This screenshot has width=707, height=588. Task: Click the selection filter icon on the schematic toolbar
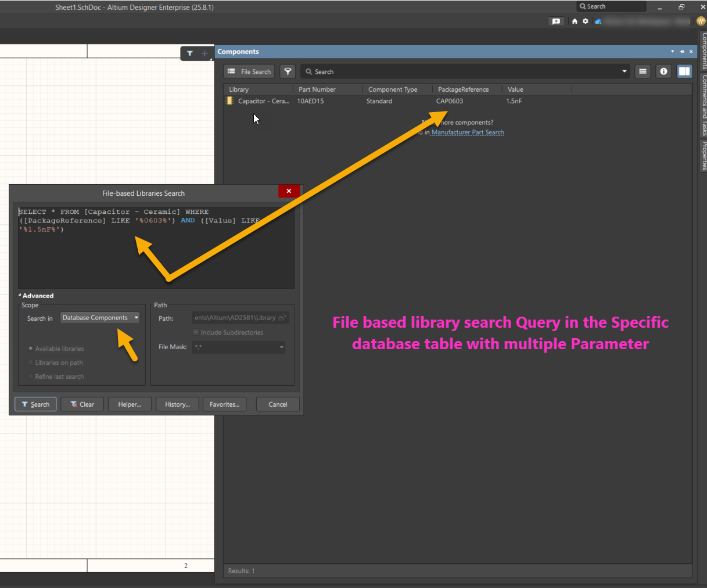[x=190, y=53]
